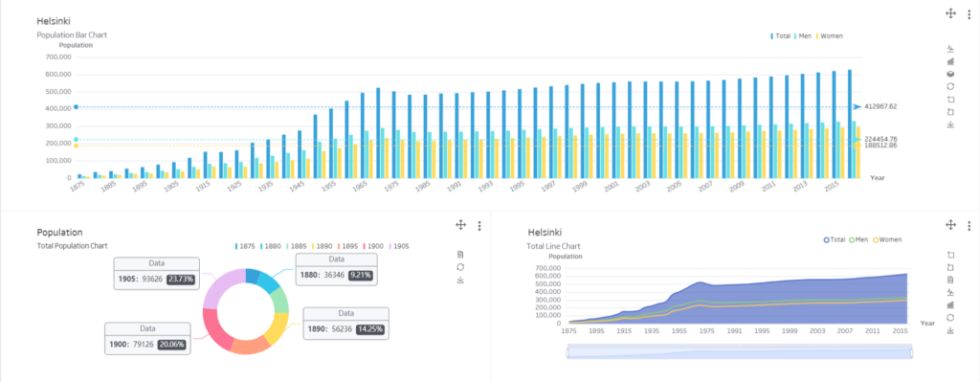The width and height of the screenshot is (980, 382).
Task: Switch bar chart to line view icon
Action: 950,49
